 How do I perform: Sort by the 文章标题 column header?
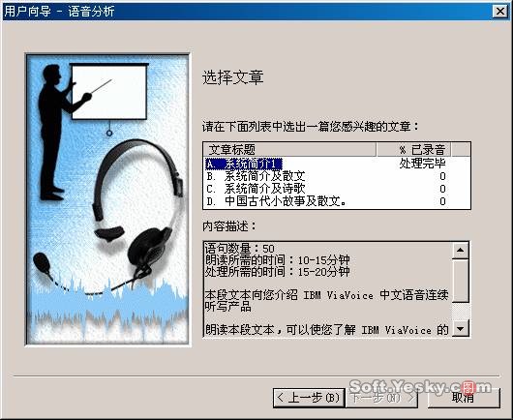tap(289, 149)
